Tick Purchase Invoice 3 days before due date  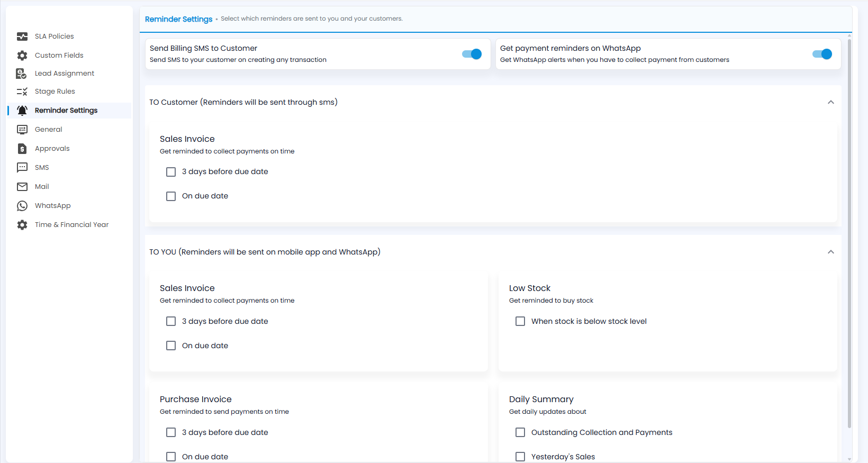[x=171, y=432]
